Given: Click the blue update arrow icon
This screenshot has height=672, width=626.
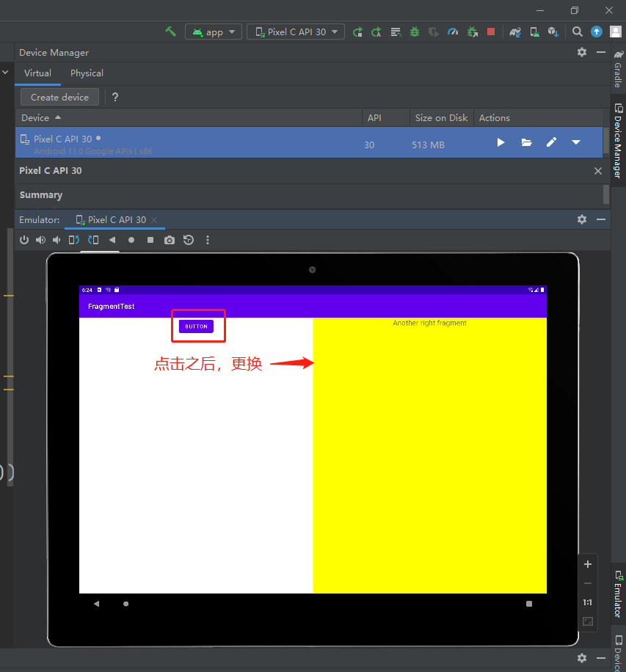Looking at the screenshot, I should (x=597, y=32).
